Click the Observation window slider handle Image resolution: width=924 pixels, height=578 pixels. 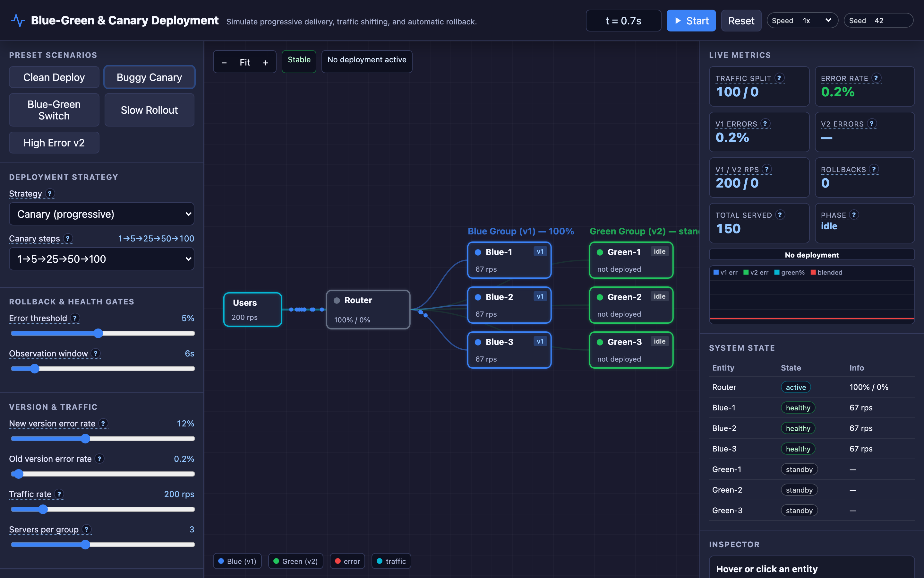tap(35, 369)
